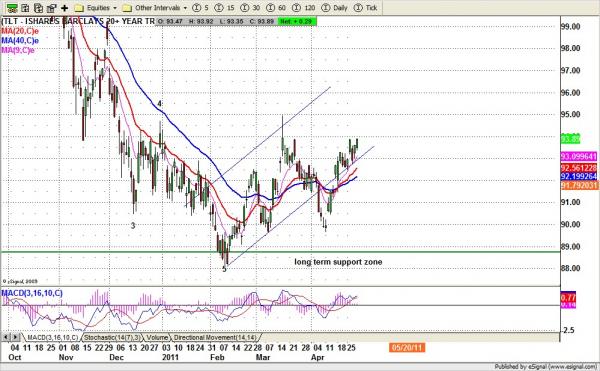This screenshot has width=600, height=371.
Task: Select the wave label 3 near December low
Action: tap(133, 226)
